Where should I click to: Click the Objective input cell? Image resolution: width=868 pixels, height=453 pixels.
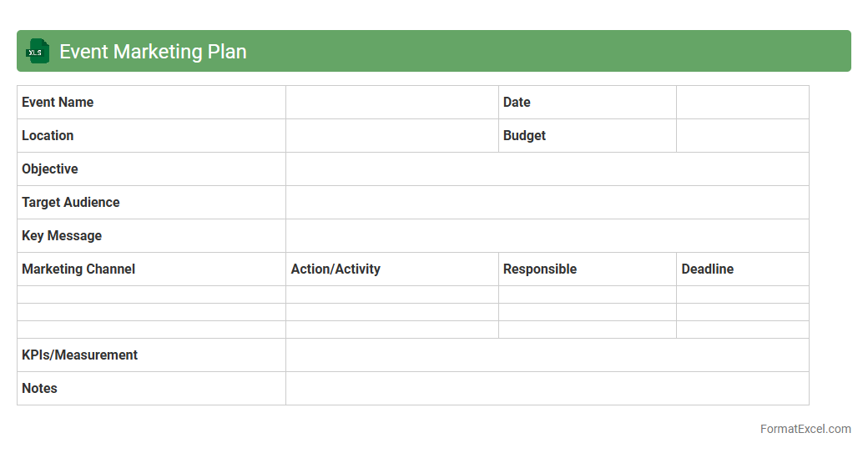click(x=547, y=169)
